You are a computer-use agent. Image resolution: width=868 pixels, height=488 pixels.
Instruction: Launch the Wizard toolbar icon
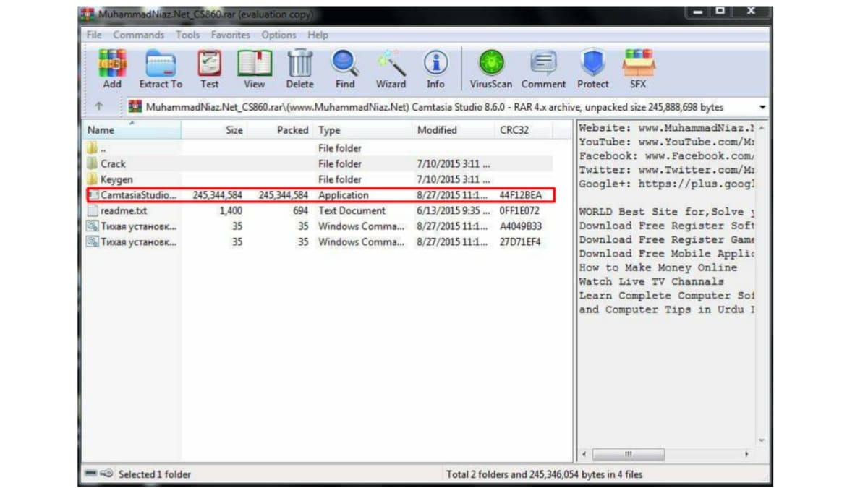[391, 64]
